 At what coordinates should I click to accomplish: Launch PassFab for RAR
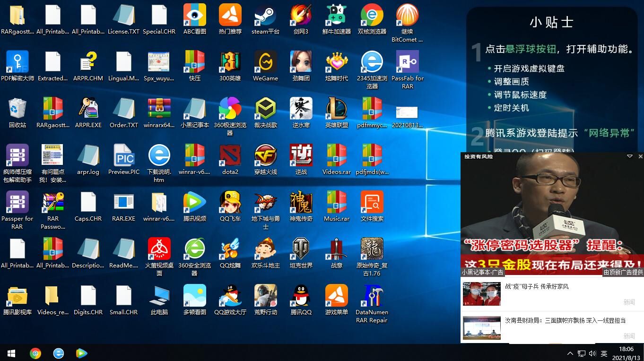(407, 62)
